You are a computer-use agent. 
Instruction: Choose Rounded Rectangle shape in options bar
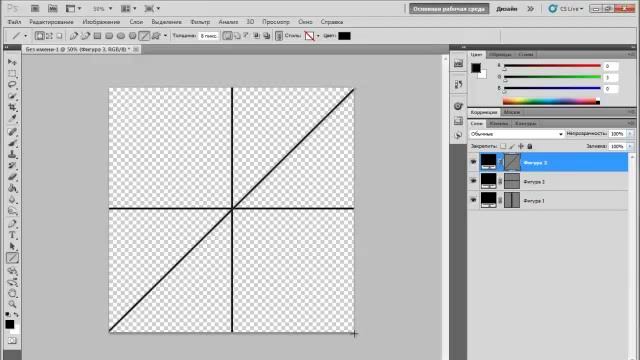pos(109,36)
